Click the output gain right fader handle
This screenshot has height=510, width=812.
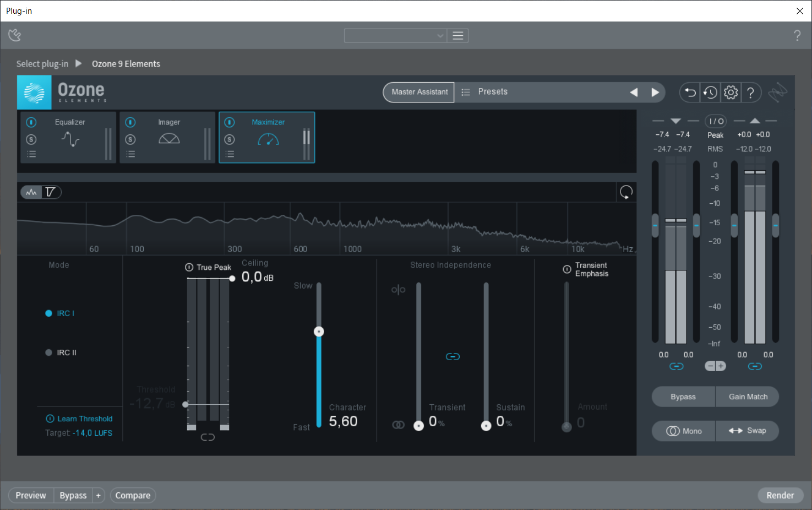click(776, 226)
